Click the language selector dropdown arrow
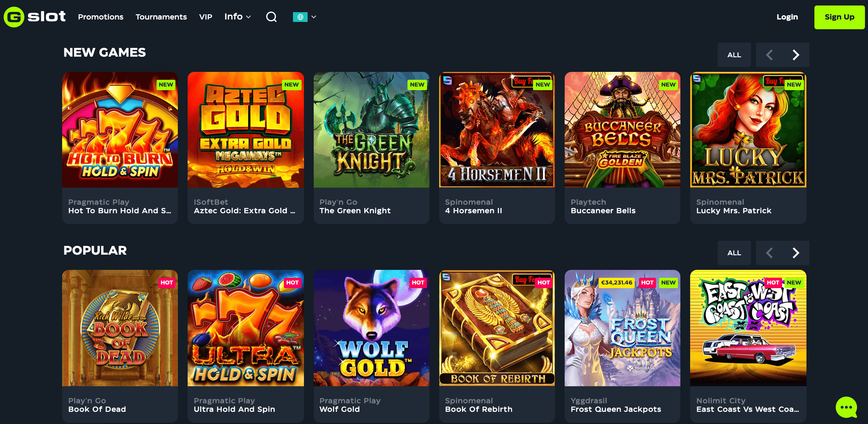This screenshot has width=868, height=424. [x=314, y=17]
